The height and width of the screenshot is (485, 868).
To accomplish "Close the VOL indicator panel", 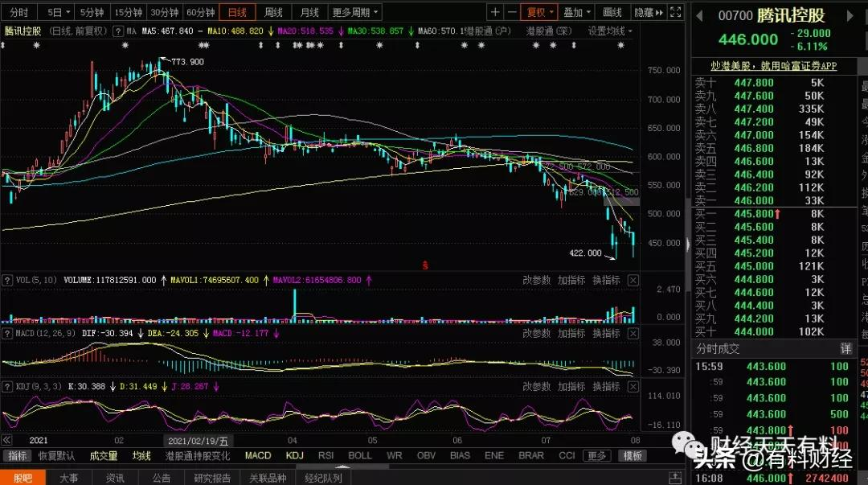I will [633, 281].
